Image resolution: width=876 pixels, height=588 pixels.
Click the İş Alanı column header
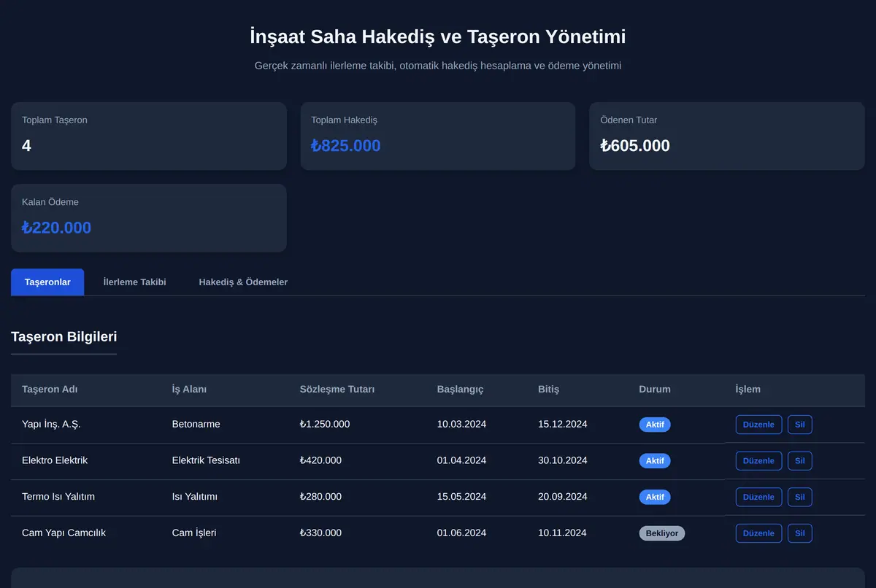tap(189, 390)
